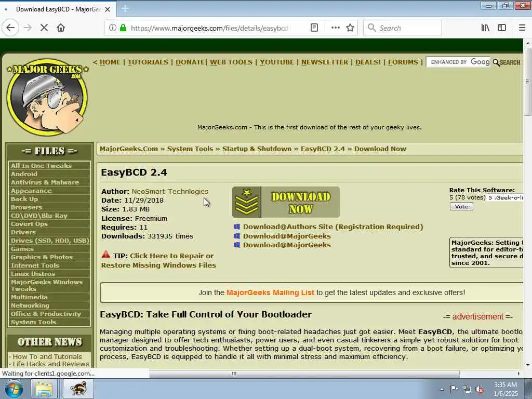Click the site SEARCH magnifier button
Image resolution: width=532 pixels, height=399 pixels.
[507, 62]
